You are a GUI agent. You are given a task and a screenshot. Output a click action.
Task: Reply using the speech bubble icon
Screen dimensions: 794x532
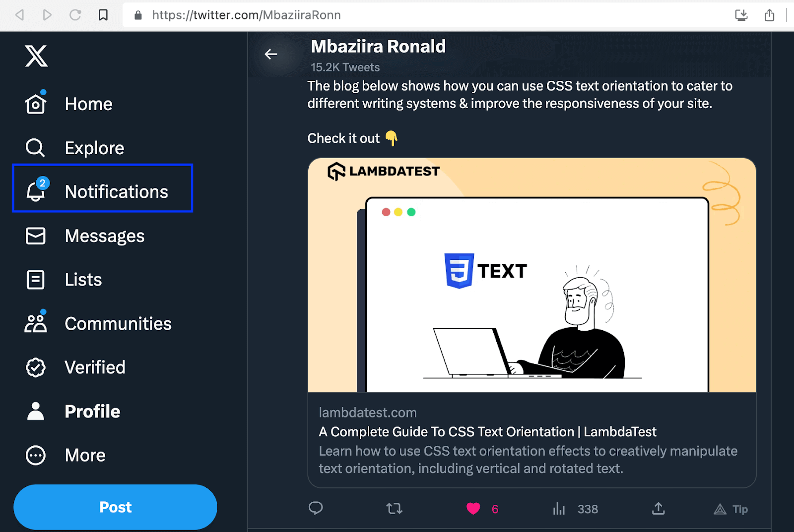[316, 508]
